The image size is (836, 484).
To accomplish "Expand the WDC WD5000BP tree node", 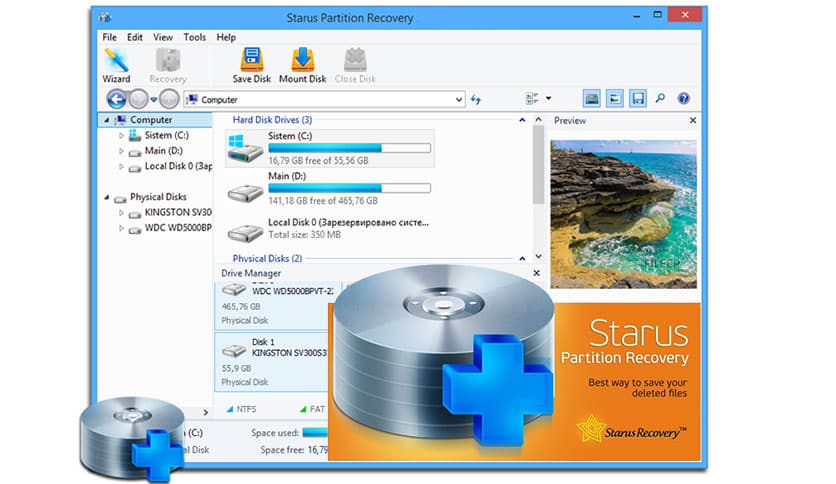I will click(x=121, y=228).
